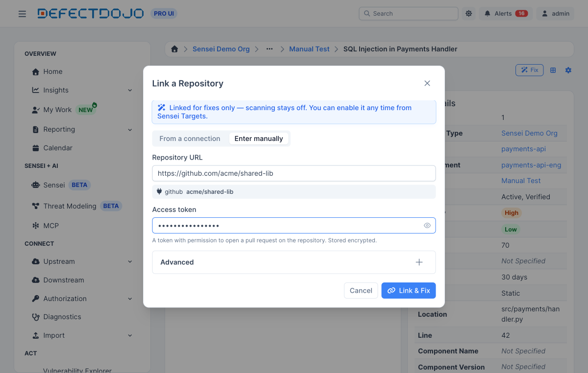The image size is (588, 373).
Task: Click the github acme/shared-lib detected chip
Action: click(x=294, y=192)
